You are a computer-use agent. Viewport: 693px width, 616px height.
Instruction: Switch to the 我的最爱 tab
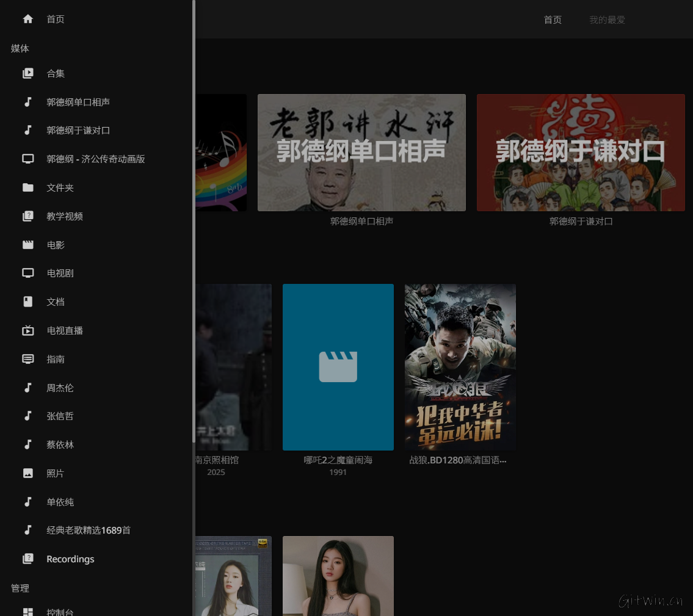coord(606,20)
